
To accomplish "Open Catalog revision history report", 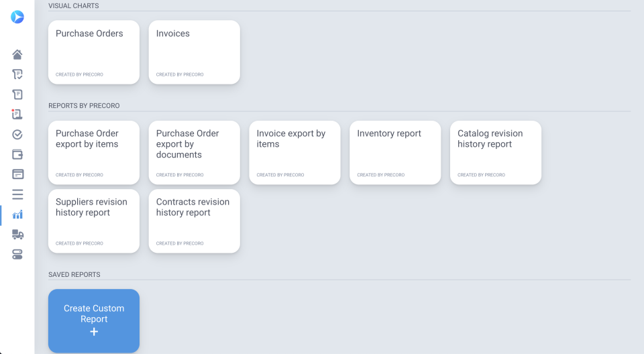I will pos(496,152).
